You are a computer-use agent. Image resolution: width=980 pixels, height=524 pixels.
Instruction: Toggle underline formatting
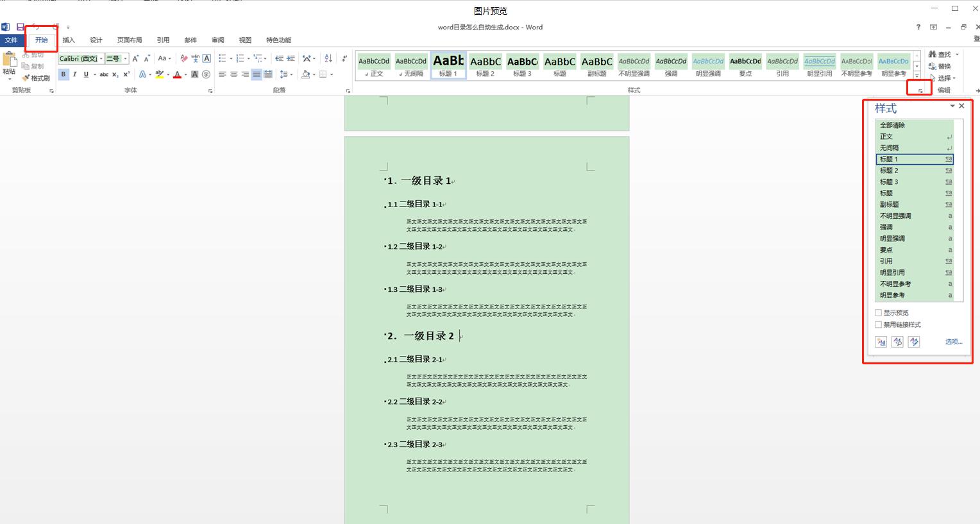86,74
